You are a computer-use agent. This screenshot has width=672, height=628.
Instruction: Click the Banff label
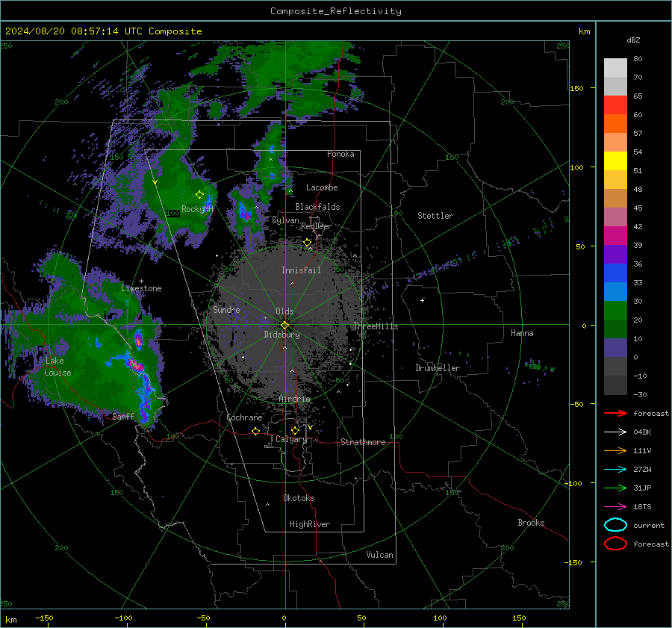[123, 417]
